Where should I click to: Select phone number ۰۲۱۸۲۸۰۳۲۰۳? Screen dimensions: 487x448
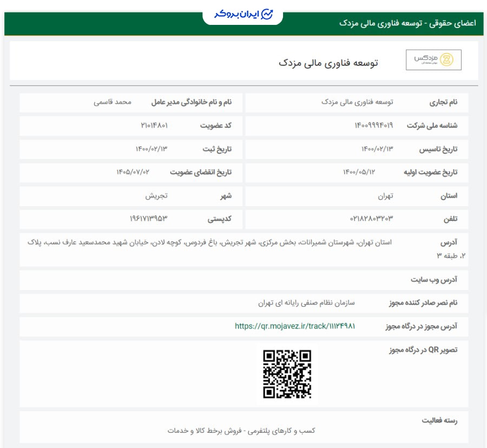371,219
